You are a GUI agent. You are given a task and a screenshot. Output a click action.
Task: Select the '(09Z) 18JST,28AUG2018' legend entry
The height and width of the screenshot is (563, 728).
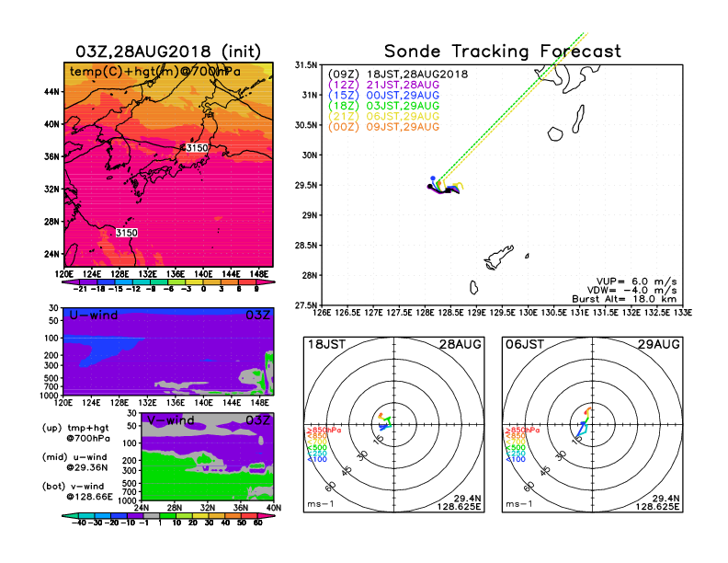coord(398,75)
